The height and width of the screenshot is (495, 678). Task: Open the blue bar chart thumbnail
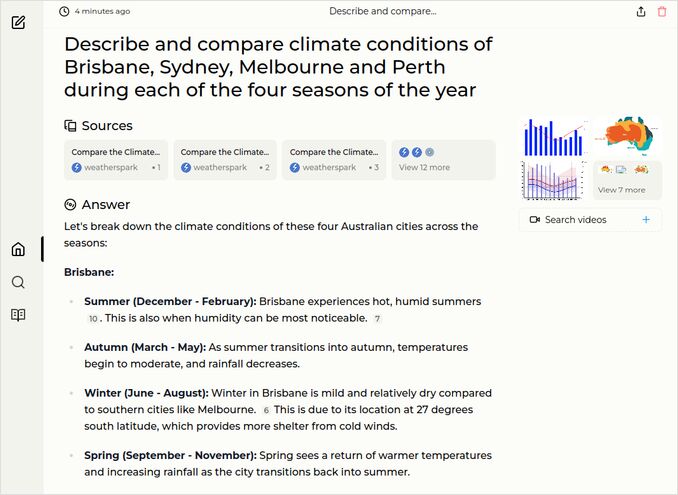tap(553, 137)
